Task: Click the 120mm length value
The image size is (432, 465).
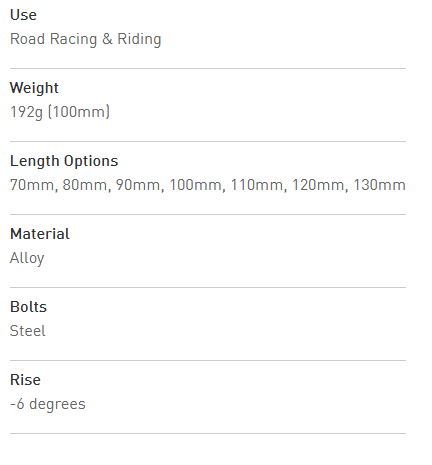Action: pos(318,185)
